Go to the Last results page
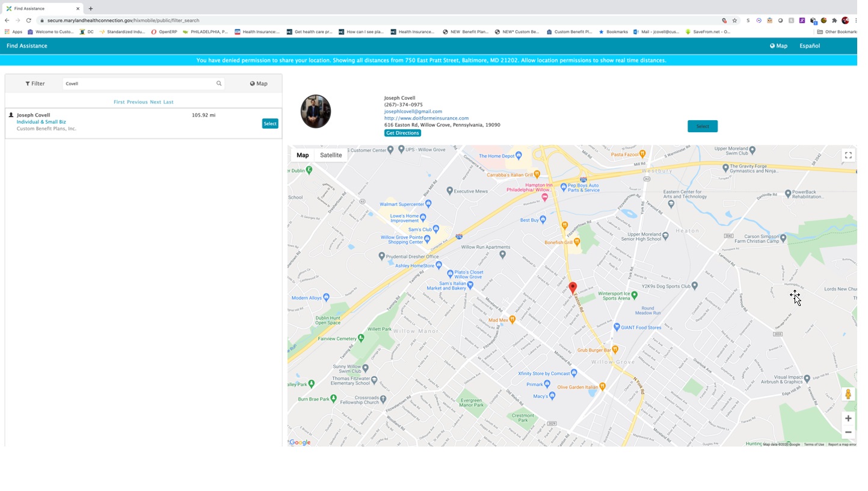Image resolution: width=868 pixels, height=491 pixels. tap(168, 102)
